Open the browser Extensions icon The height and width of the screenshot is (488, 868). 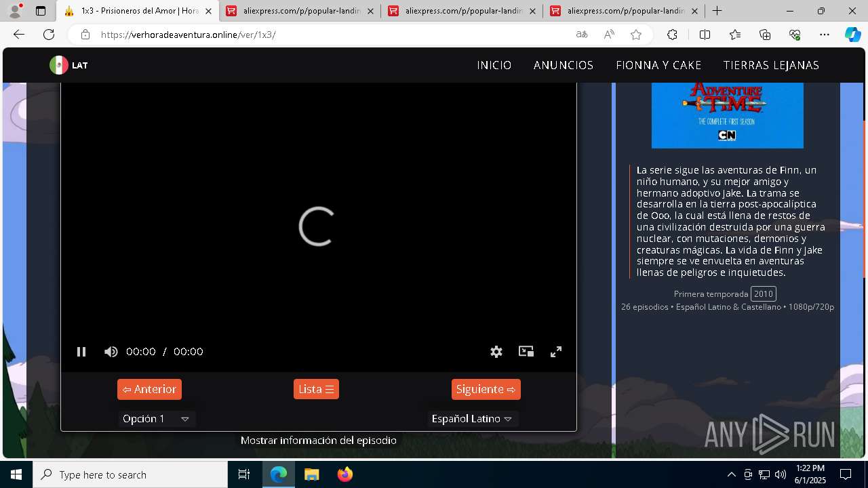click(x=672, y=35)
